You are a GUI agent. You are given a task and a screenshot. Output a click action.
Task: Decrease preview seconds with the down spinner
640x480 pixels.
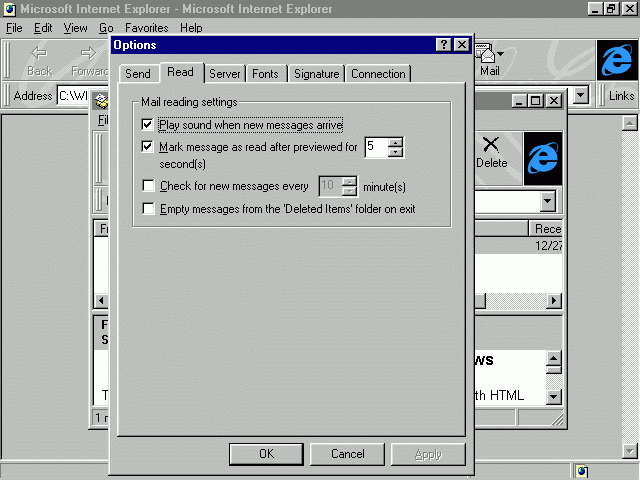[x=395, y=152]
